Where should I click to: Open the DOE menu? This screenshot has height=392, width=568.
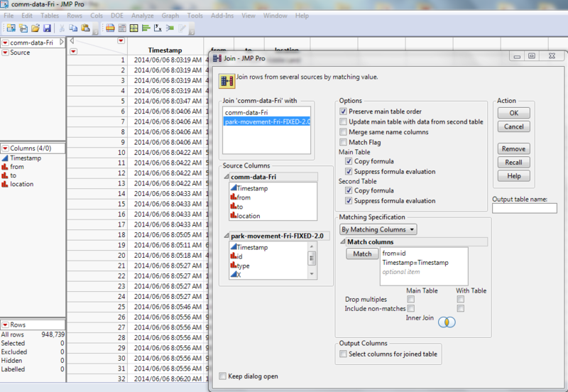pos(117,16)
